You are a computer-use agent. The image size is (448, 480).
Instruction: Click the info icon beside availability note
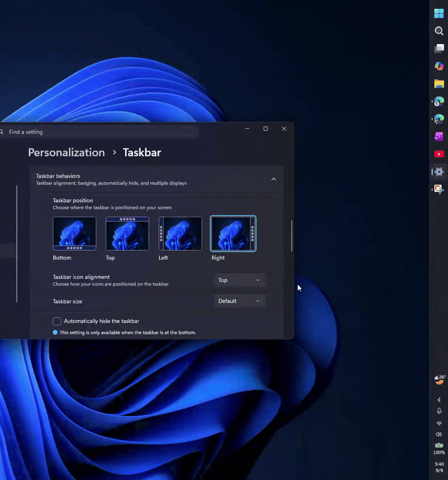click(x=55, y=333)
